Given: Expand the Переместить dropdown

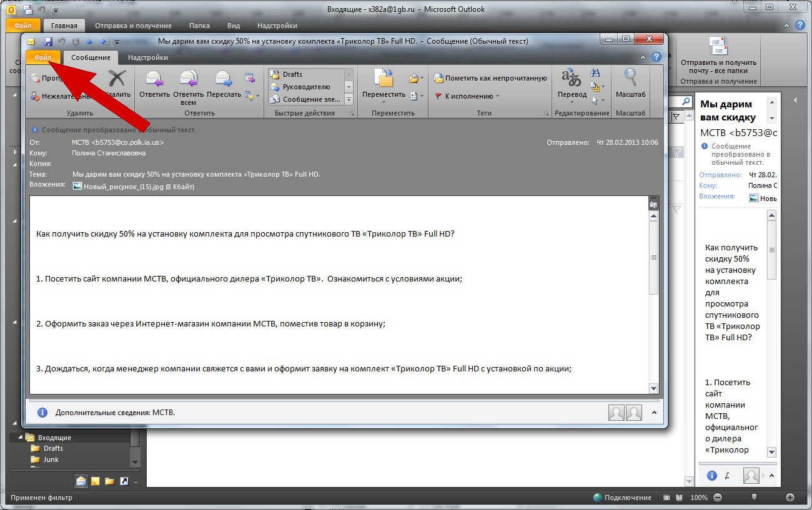Looking at the screenshot, I should (x=384, y=94).
